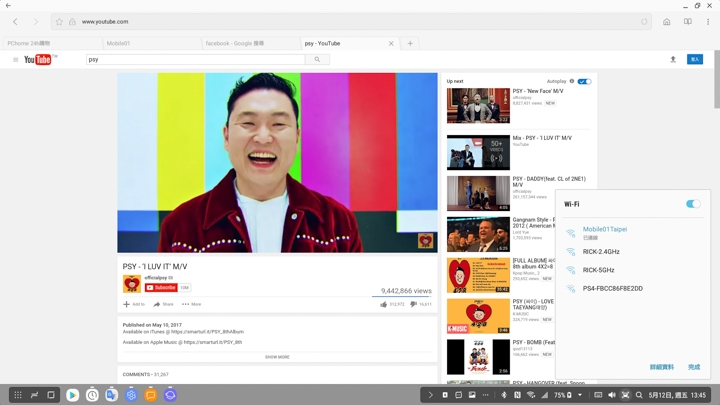Click the taskbar search magnifier icon
The image size is (720, 405).
[x=639, y=395]
